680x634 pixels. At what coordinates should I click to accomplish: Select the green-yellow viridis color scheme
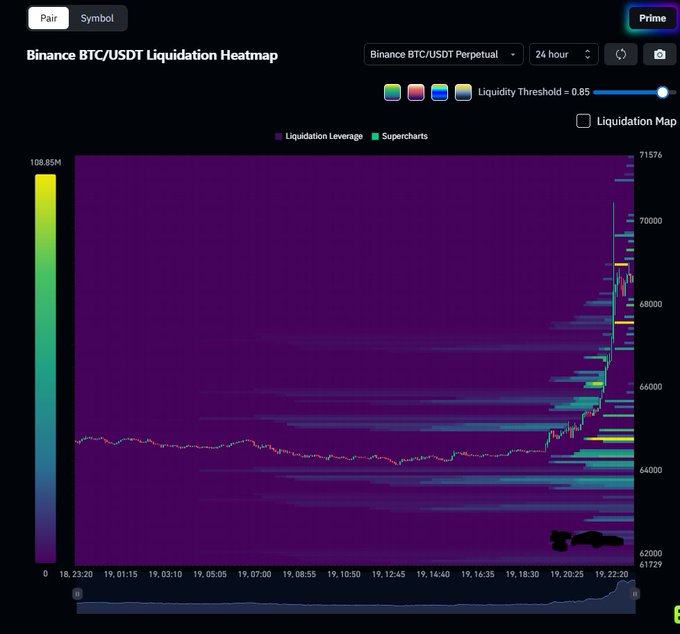(x=392, y=92)
